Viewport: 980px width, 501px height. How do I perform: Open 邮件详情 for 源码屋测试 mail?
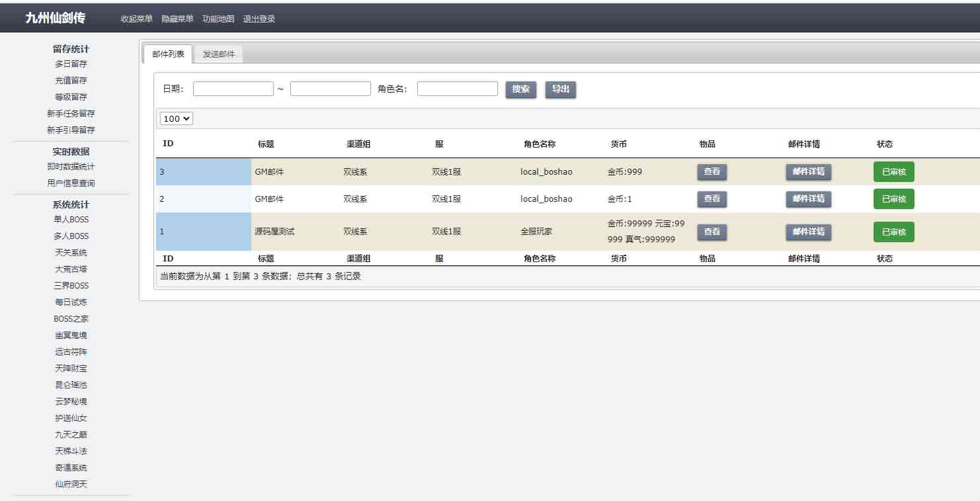click(808, 232)
